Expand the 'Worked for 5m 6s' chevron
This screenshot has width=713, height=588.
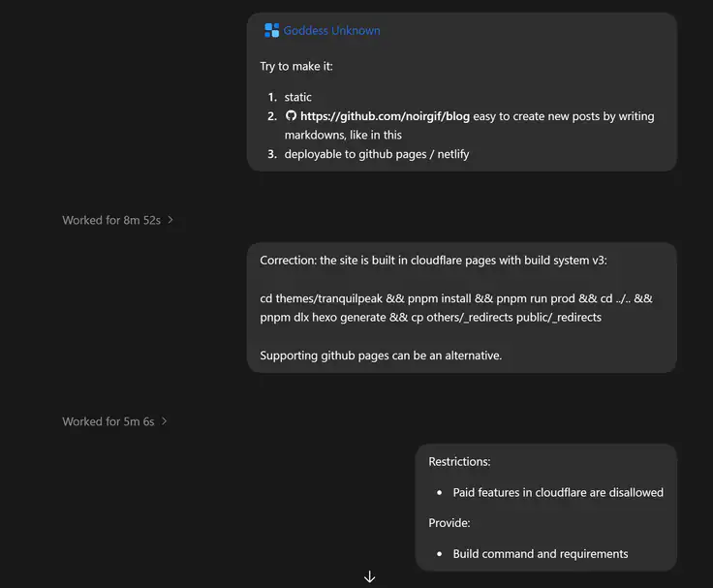pyautogui.click(x=164, y=421)
